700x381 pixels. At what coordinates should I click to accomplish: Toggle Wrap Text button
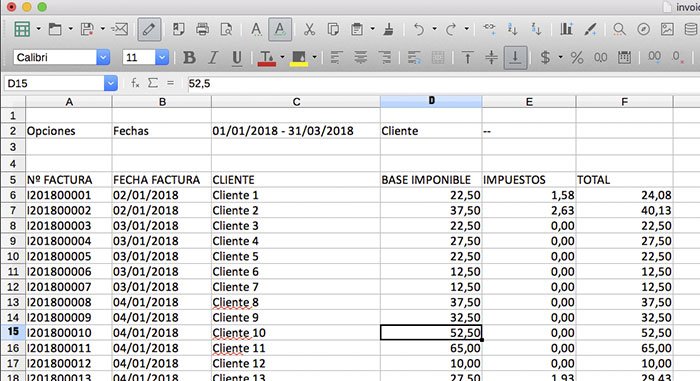[x=414, y=58]
